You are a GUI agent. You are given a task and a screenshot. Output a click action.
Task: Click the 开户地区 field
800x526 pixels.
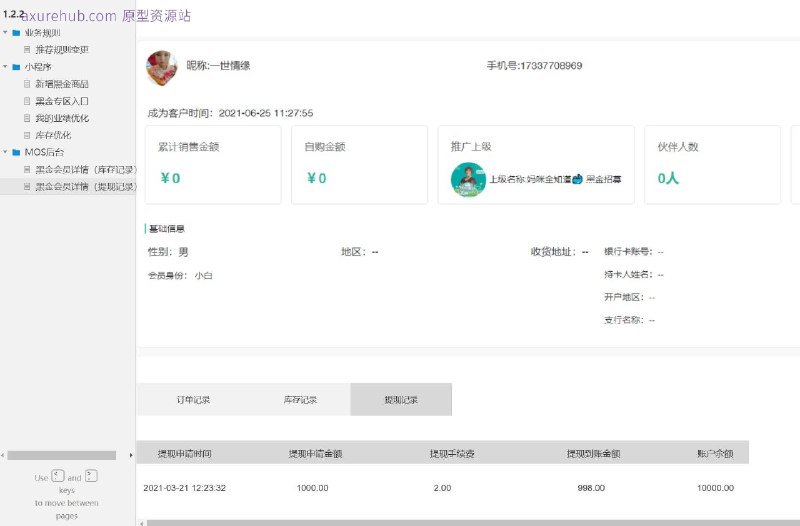[630, 297]
